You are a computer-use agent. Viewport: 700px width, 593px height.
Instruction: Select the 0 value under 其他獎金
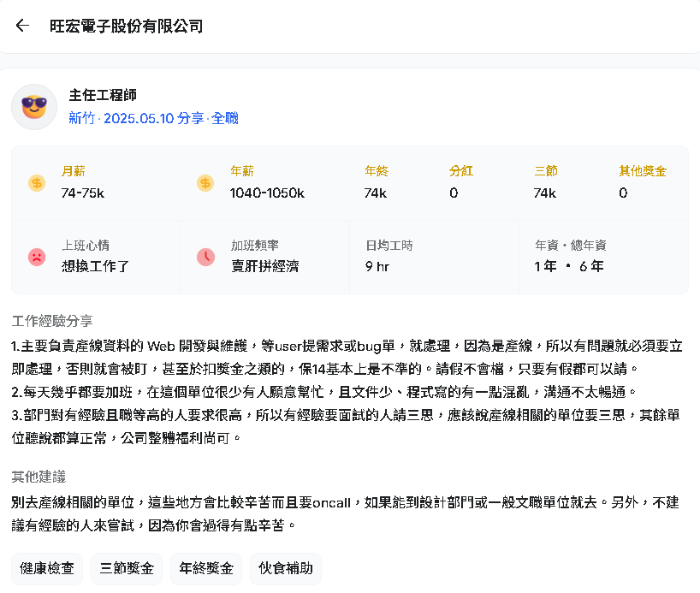(623, 193)
